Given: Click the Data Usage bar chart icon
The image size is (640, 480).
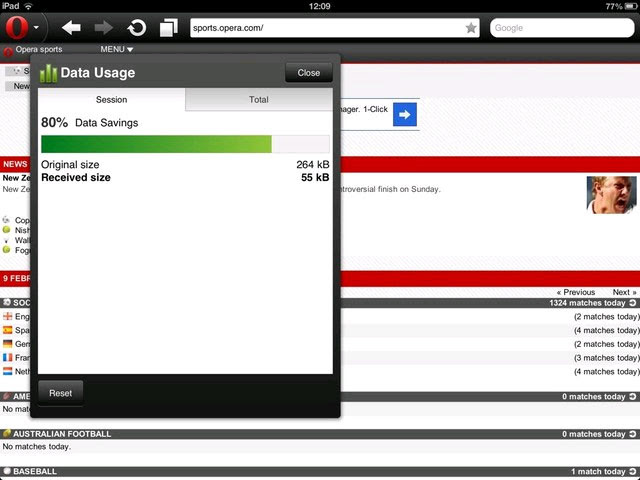Looking at the screenshot, I should coord(49,73).
